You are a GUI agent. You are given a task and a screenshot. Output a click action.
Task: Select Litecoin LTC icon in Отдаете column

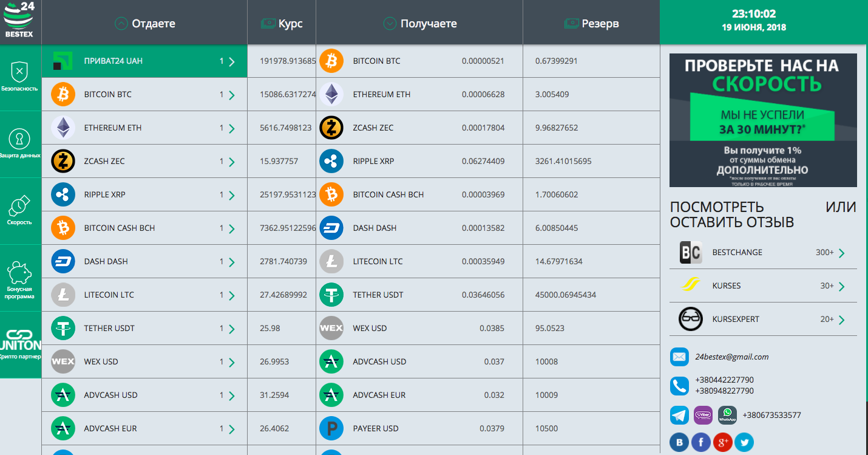click(x=63, y=295)
